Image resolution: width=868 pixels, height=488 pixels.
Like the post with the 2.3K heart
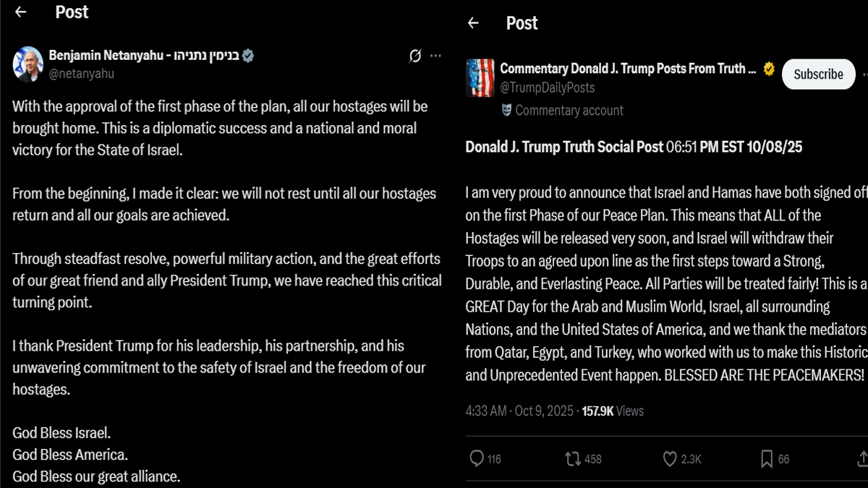click(670, 458)
